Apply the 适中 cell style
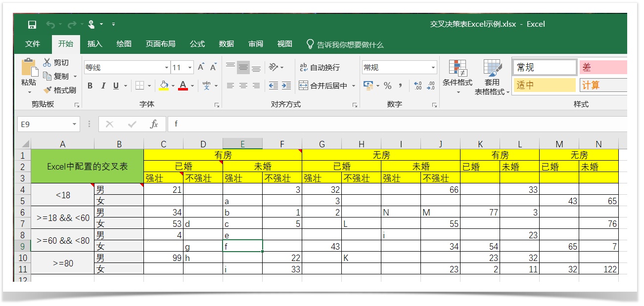Image resolution: width=644 pixels, height=306 pixels. 544,85
